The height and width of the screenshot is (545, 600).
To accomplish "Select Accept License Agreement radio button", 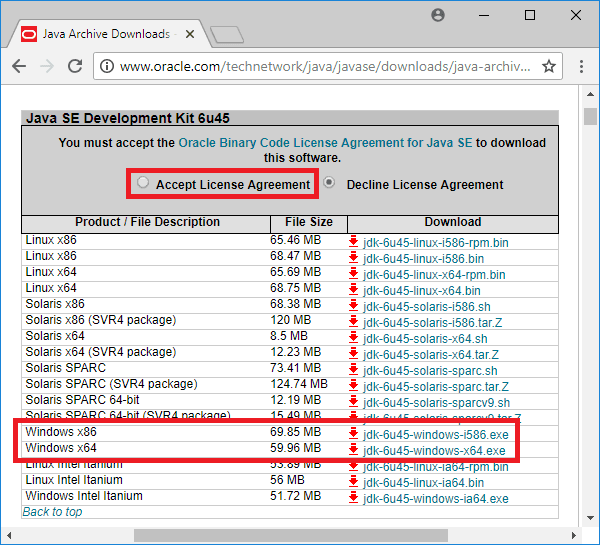I will point(143,182).
